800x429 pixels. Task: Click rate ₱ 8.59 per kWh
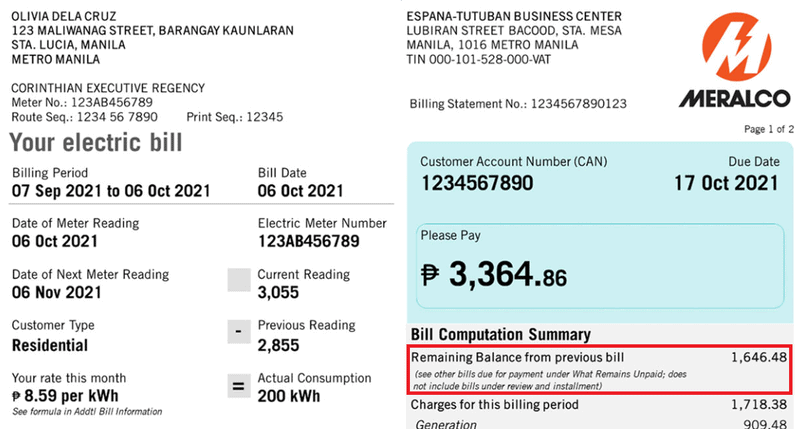(x=65, y=396)
